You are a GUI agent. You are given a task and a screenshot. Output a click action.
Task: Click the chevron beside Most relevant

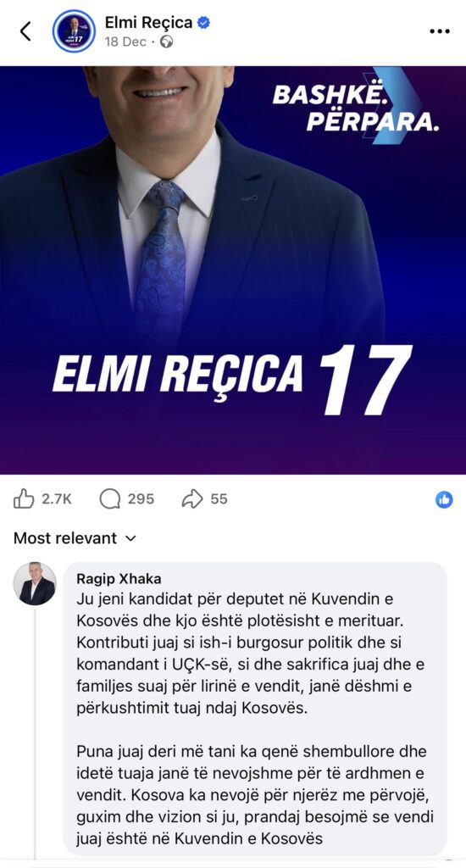[130, 538]
